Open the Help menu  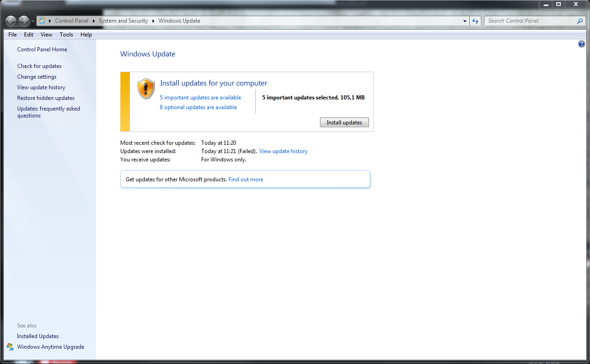tap(86, 35)
